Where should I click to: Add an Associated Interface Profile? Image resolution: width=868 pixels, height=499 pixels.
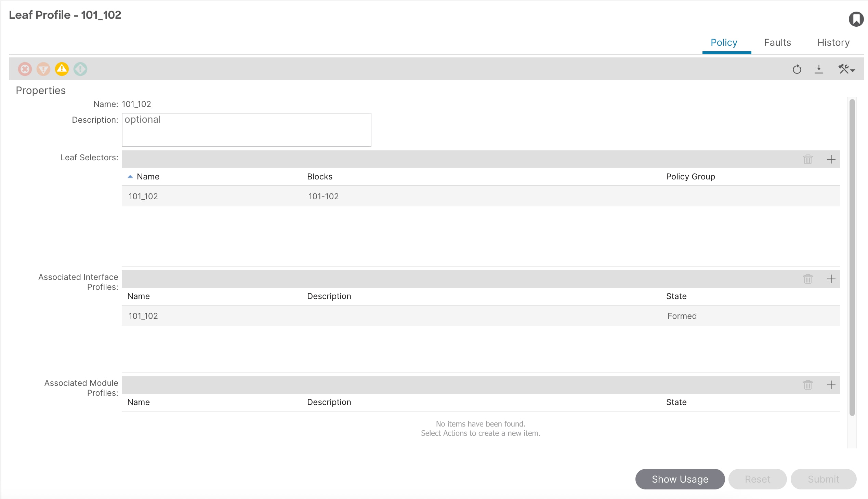(x=831, y=279)
